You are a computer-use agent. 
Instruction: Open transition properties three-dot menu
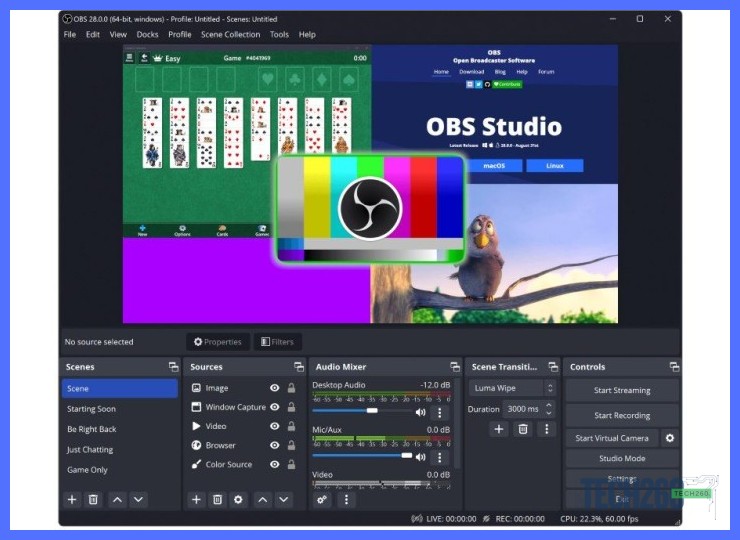click(547, 429)
